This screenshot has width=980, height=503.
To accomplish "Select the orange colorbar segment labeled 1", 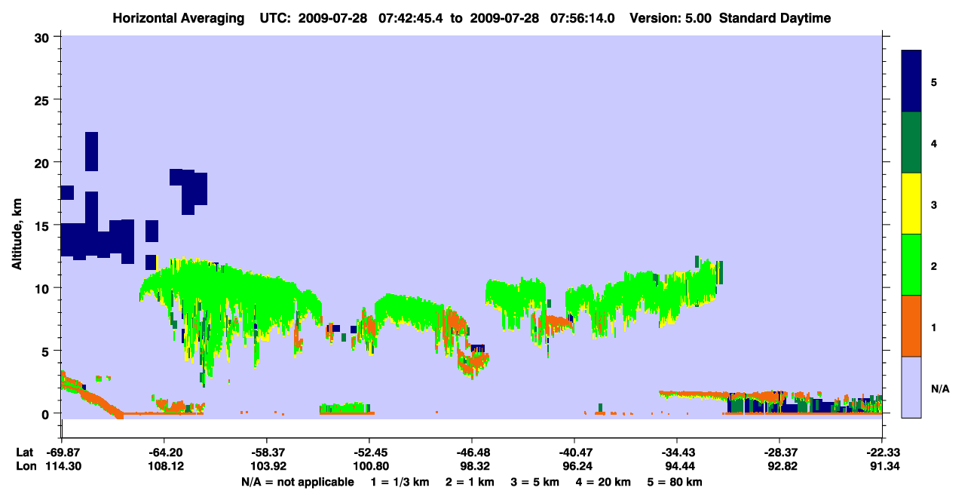I will coord(911,326).
